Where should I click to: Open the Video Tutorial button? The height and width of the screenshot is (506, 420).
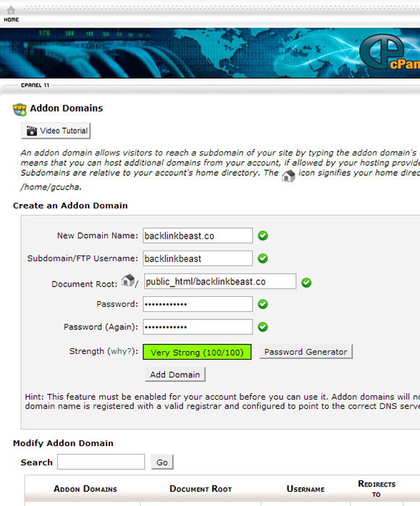point(56,131)
